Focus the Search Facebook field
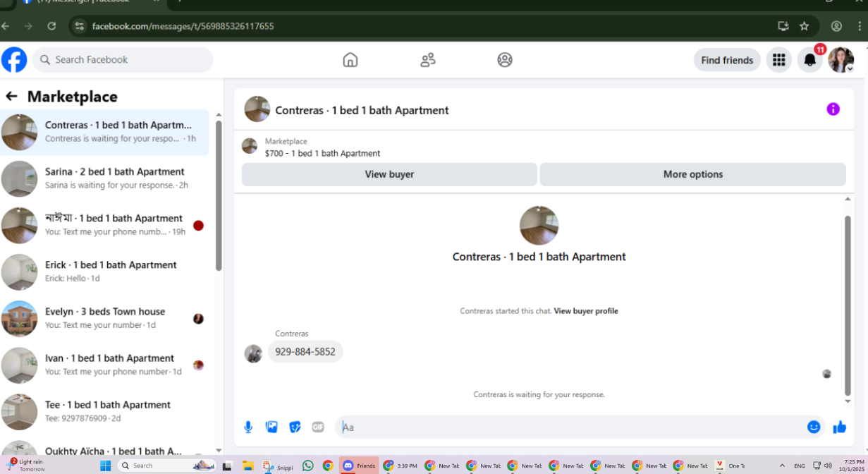This screenshot has width=868, height=474. point(123,60)
